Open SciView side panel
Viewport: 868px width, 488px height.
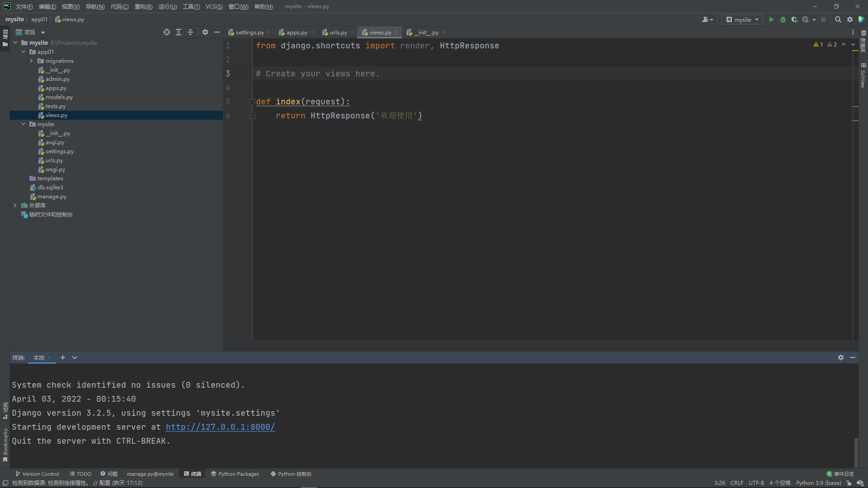[863, 75]
